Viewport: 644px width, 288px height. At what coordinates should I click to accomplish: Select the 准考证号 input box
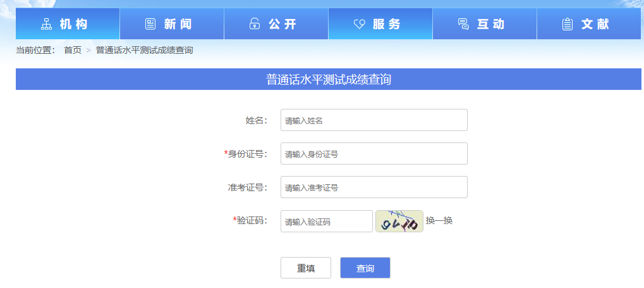tap(374, 187)
